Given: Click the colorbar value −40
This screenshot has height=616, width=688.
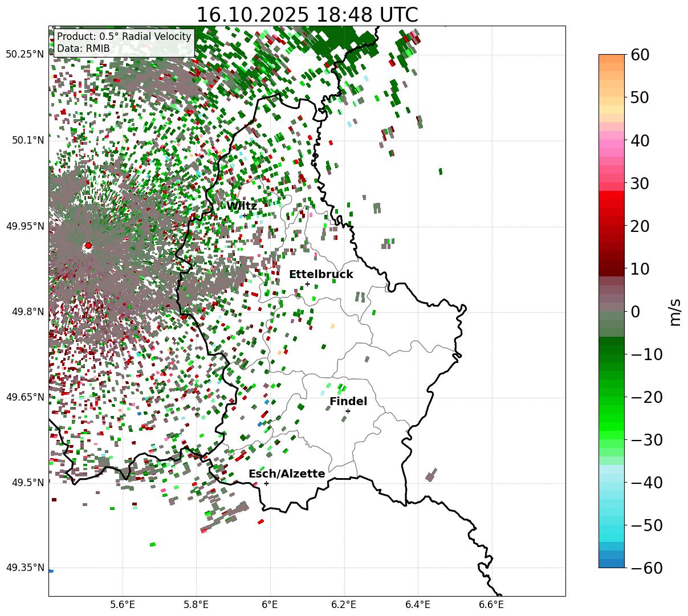Looking at the screenshot, I should (646, 482).
